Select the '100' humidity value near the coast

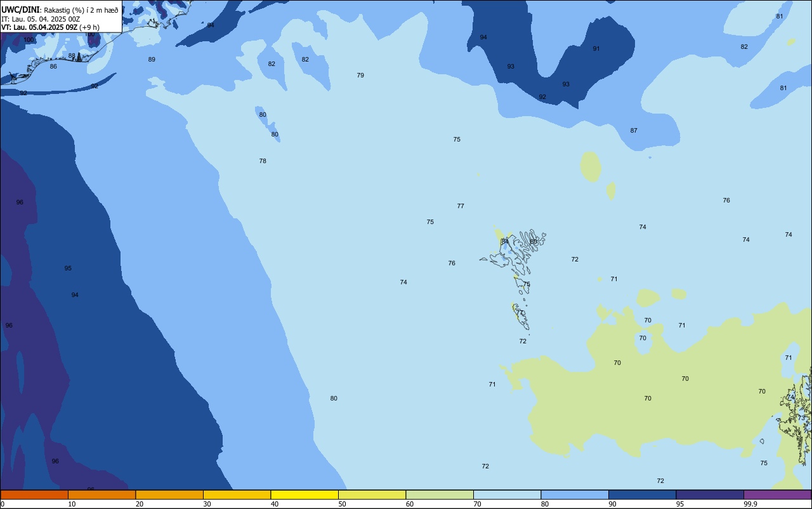pyautogui.click(x=29, y=40)
